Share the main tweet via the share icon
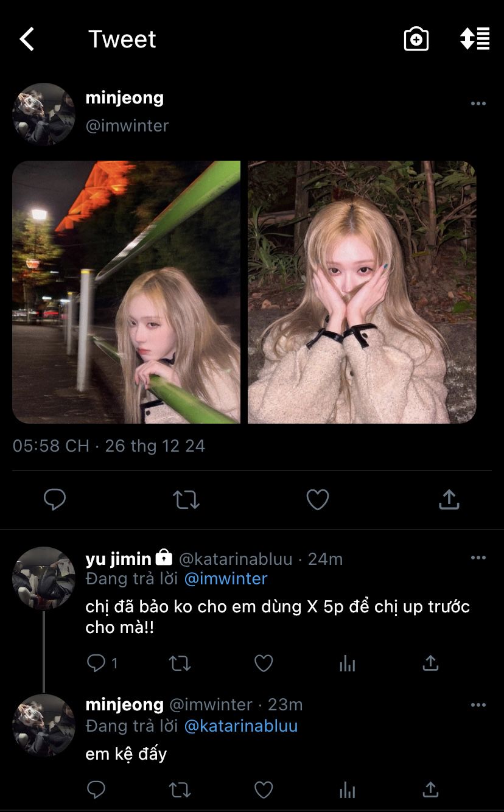The height and width of the screenshot is (812, 504). pyautogui.click(x=449, y=500)
